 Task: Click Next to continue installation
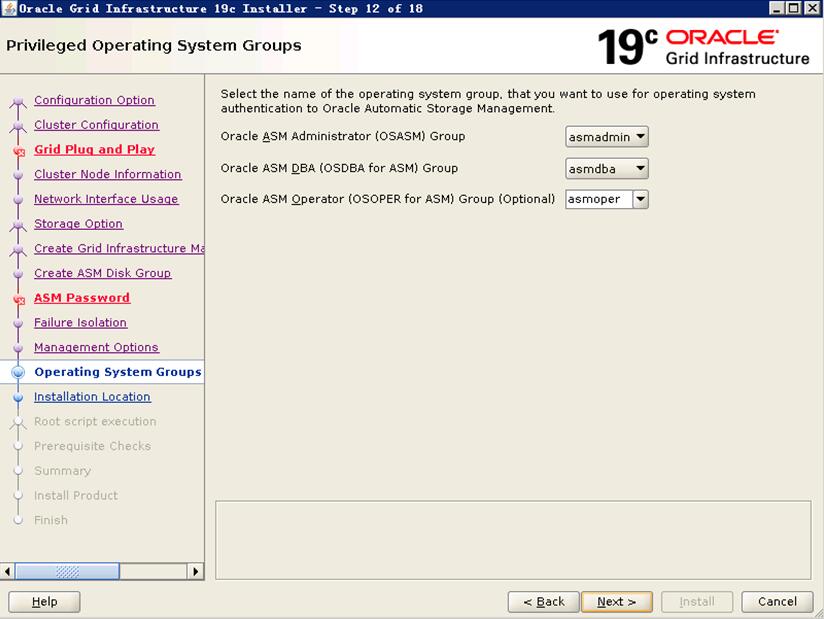point(616,602)
